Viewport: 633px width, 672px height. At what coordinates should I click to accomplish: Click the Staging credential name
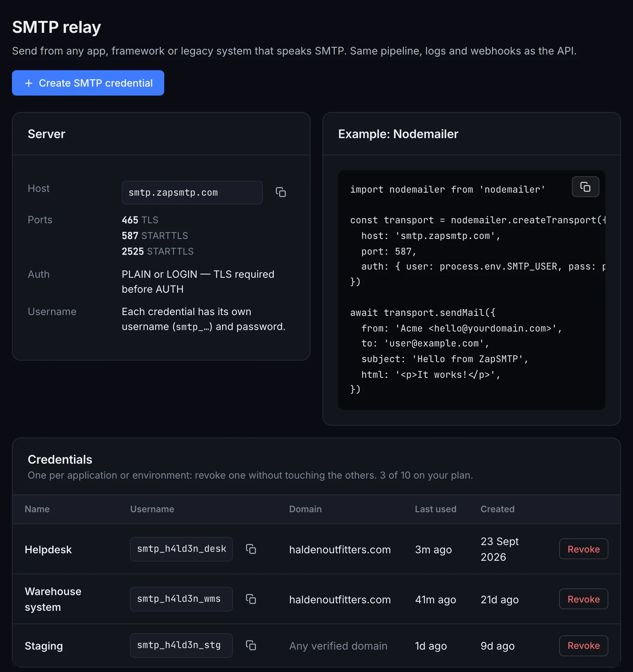coord(44,646)
